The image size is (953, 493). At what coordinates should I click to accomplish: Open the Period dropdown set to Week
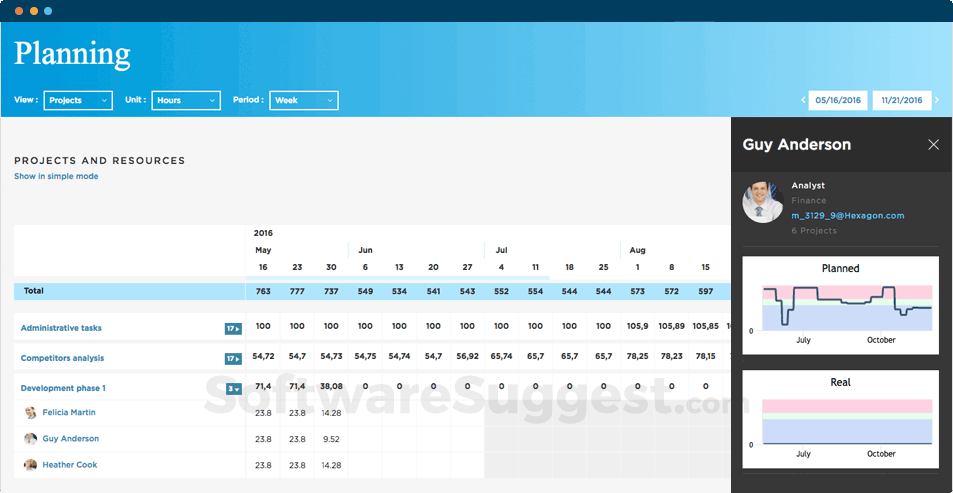pyautogui.click(x=303, y=100)
